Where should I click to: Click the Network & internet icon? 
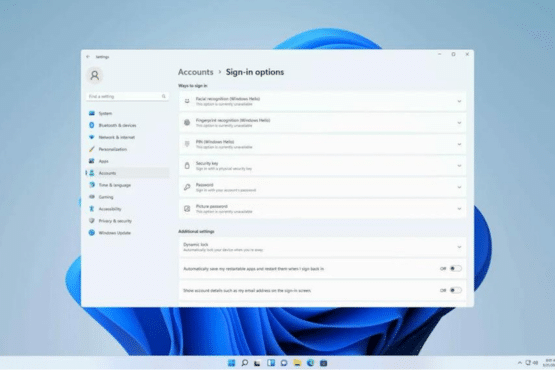coord(92,137)
